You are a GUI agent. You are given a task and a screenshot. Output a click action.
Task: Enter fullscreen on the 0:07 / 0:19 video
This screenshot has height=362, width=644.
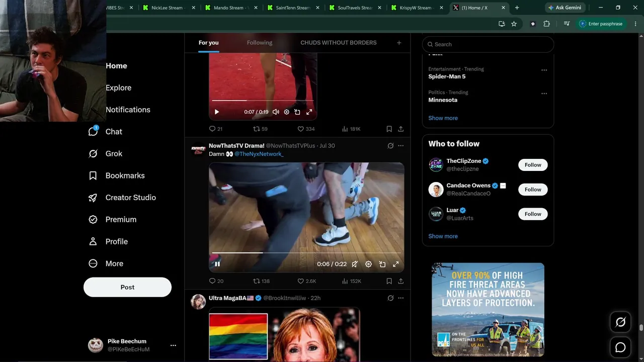point(309,112)
